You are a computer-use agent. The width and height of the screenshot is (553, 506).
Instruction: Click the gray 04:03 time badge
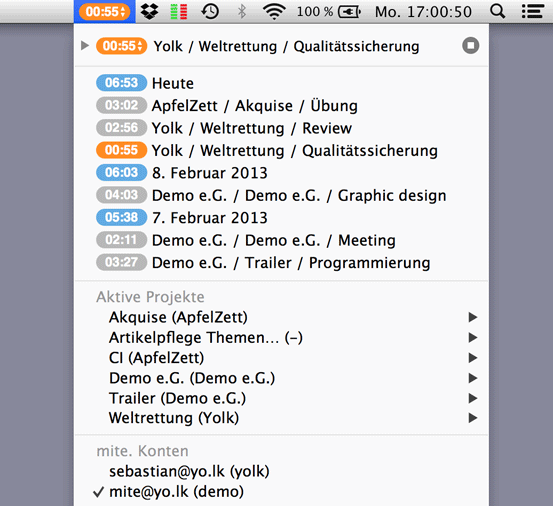[x=121, y=195]
